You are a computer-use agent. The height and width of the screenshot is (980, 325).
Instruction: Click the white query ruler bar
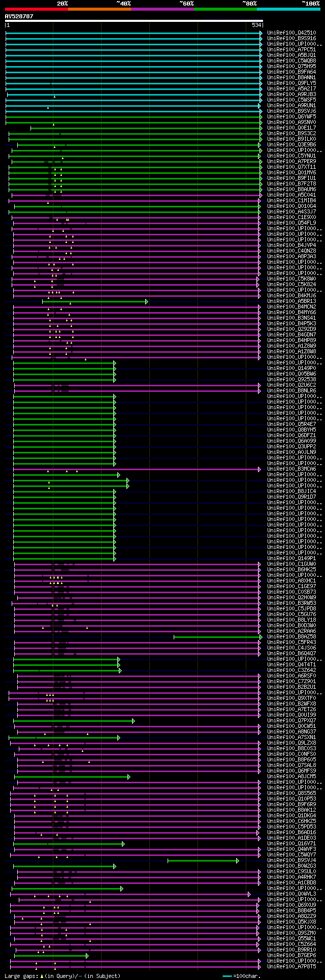pos(134,21)
